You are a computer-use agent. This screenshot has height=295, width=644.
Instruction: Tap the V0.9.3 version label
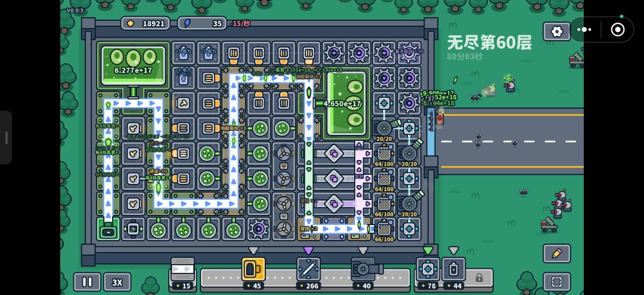click(75, 10)
